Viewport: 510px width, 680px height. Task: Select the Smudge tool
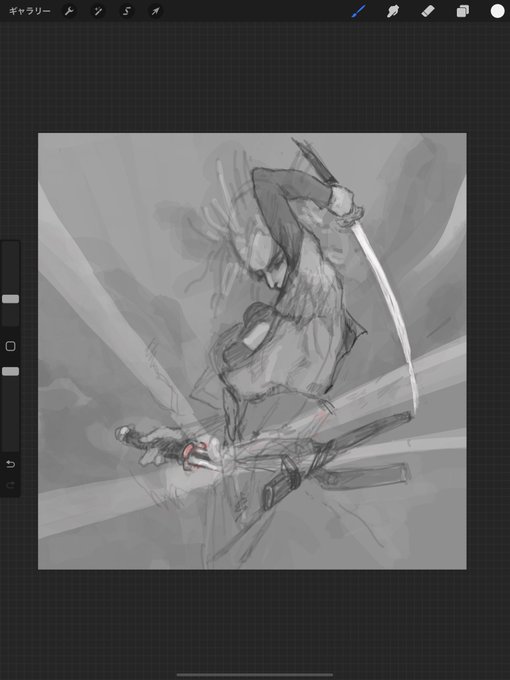click(x=393, y=11)
